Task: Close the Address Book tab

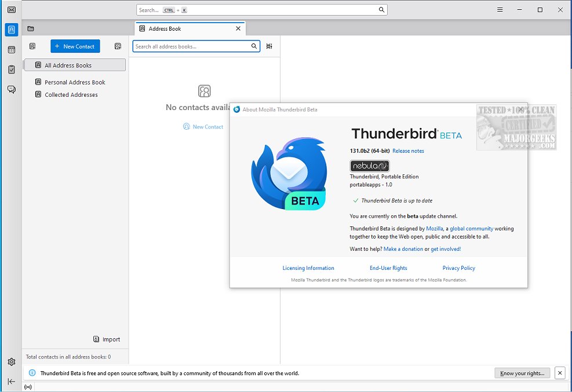Action: click(238, 28)
